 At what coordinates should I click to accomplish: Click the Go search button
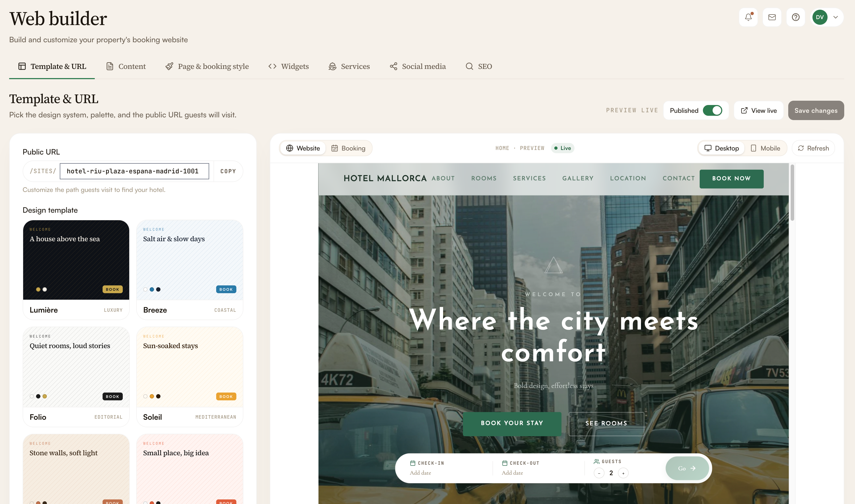coord(687,468)
